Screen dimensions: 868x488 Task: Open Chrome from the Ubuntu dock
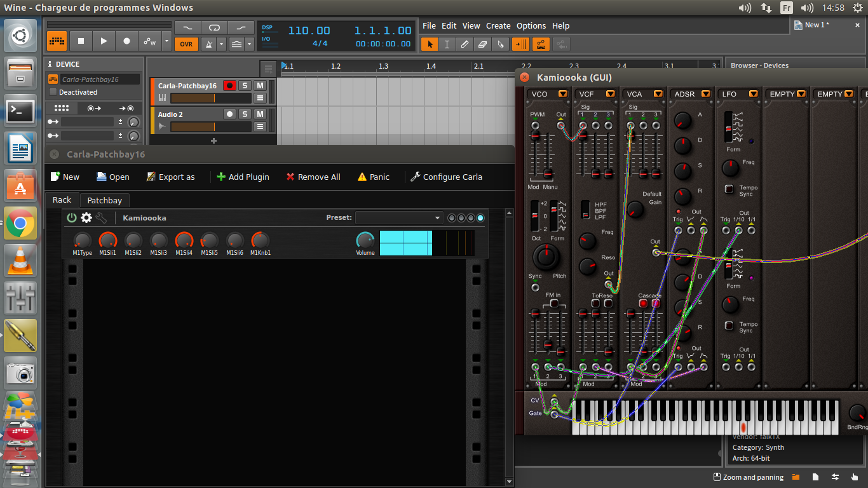tap(20, 224)
